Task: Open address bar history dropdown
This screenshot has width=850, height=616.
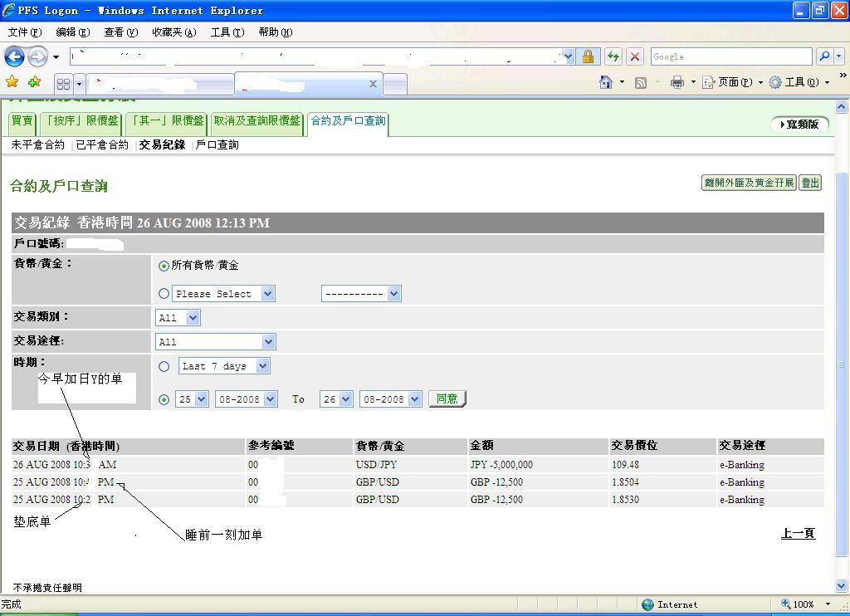Action: (568, 56)
